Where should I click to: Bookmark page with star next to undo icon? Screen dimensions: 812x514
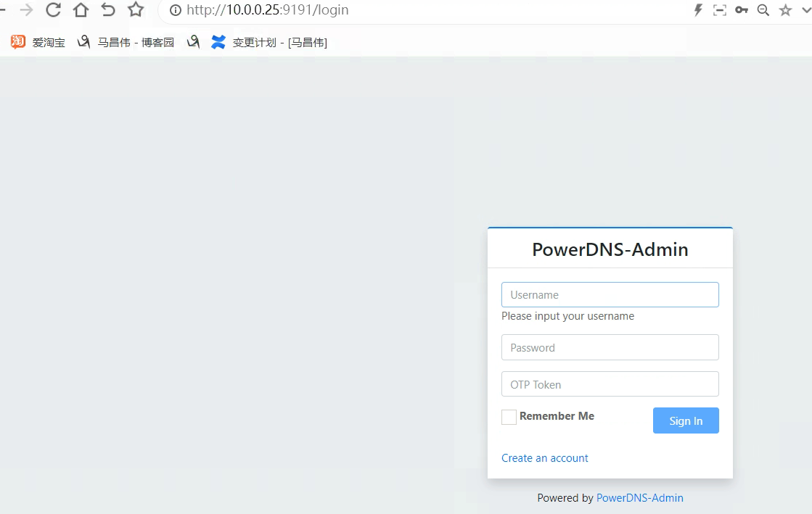136,10
